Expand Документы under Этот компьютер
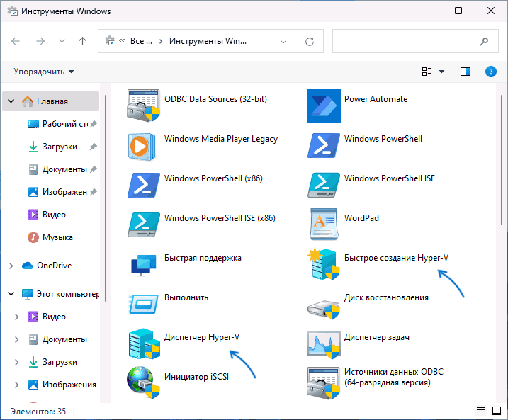508x420 pixels. pos(16,339)
